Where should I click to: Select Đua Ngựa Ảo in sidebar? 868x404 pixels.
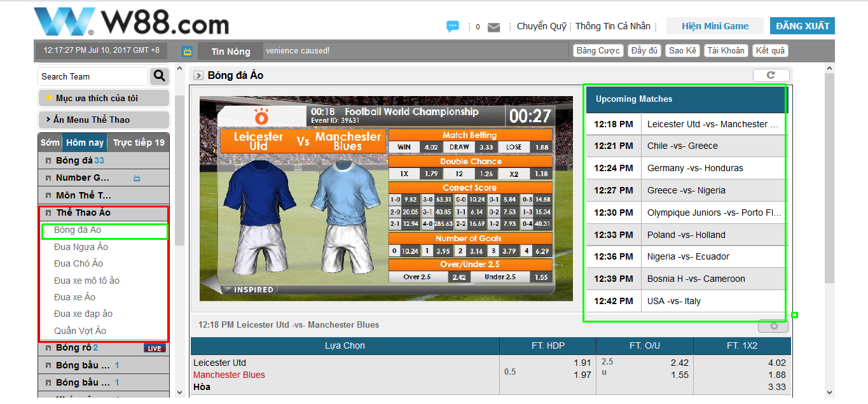pyautogui.click(x=81, y=247)
